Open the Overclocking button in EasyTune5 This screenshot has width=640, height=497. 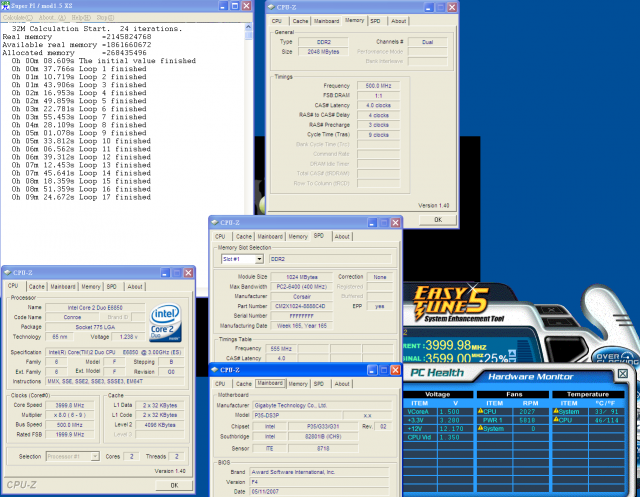(616, 357)
